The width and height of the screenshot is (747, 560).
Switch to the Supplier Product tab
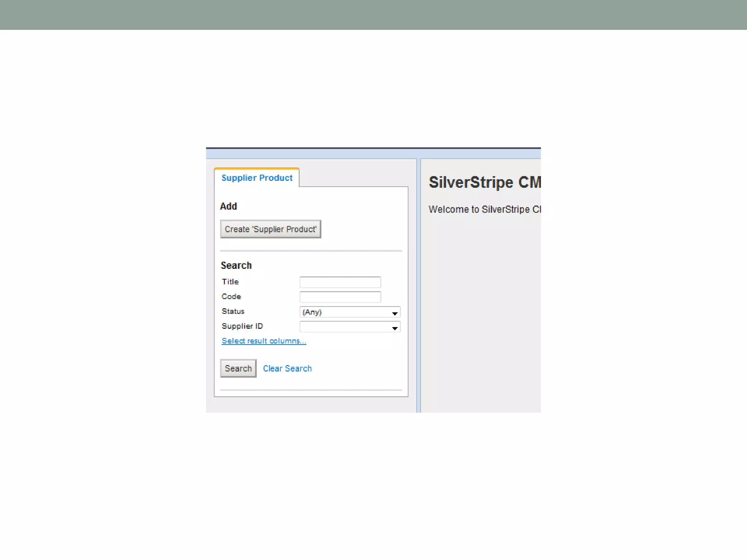pyautogui.click(x=257, y=178)
